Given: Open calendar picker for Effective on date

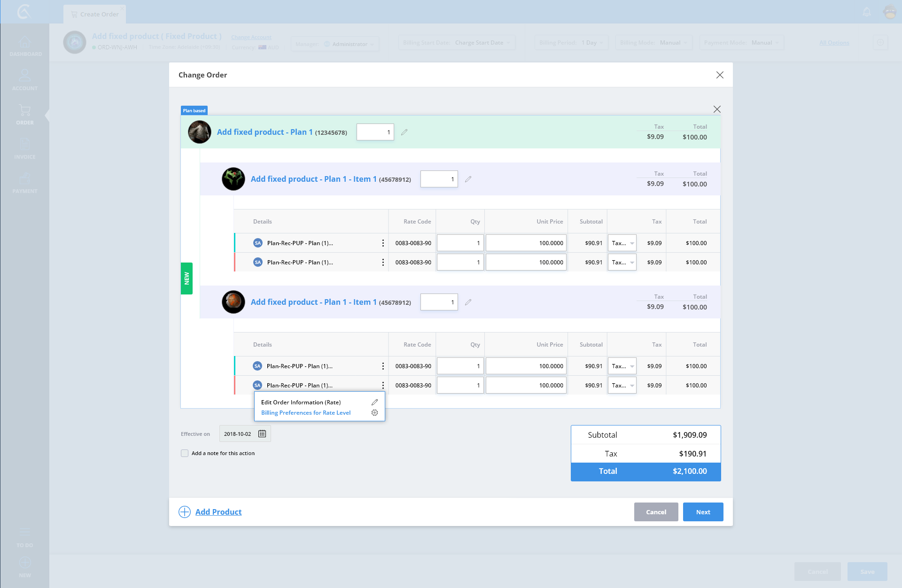Looking at the screenshot, I should coord(262,433).
